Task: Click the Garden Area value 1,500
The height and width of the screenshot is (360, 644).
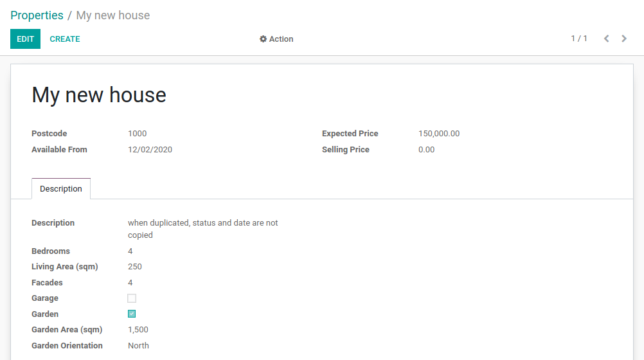Action: click(138, 330)
